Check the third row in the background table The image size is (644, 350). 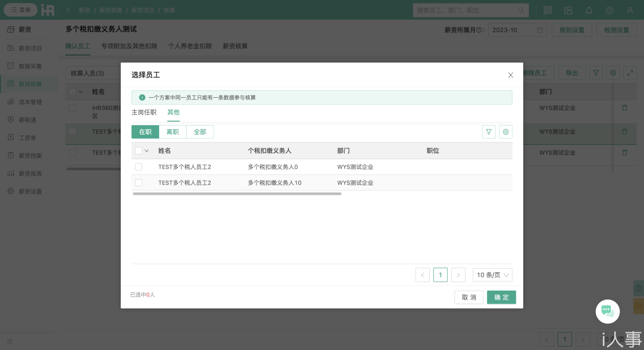[72, 153]
